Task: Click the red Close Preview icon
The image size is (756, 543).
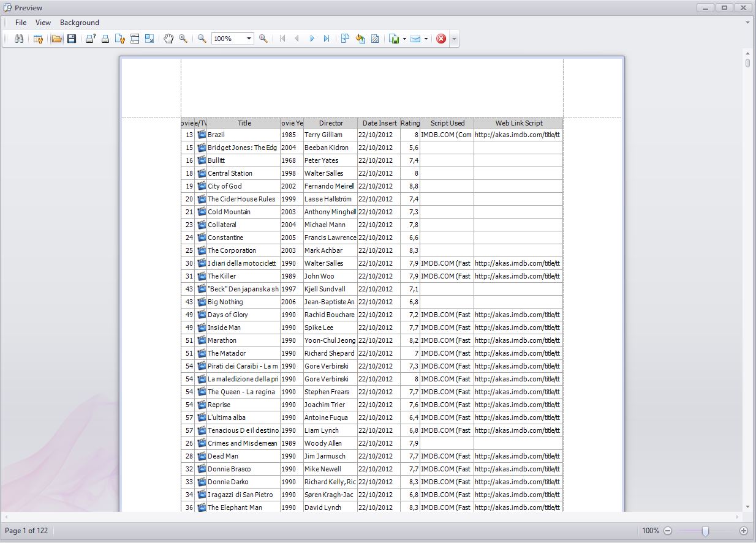Action: tap(441, 39)
